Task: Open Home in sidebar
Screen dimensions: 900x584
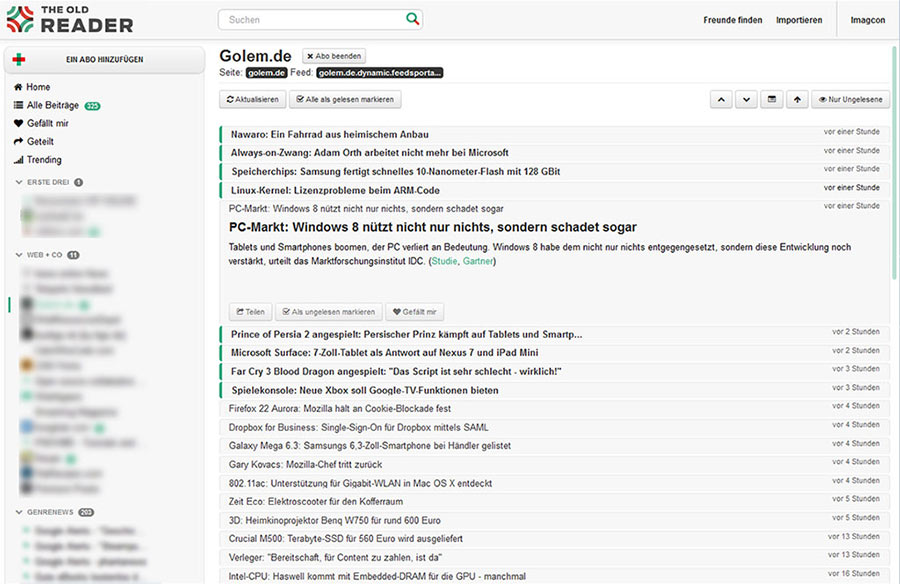Action: click(x=32, y=87)
